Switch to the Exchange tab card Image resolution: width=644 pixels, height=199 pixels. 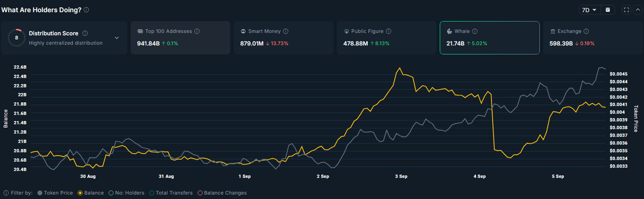click(x=592, y=38)
